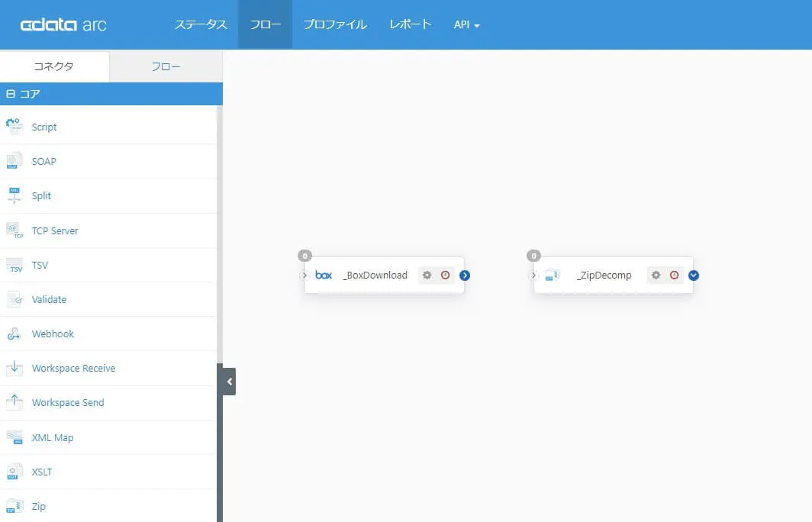The image size is (812, 522).
Task: Click clock icon on _BoxDownload node
Action: point(446,275)
